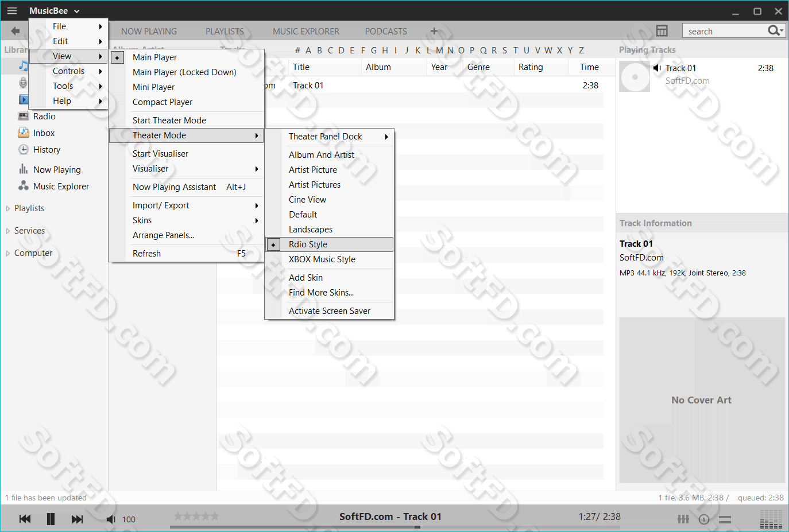The image size is (789, 532).
Task: Expand the Skins submenu
Action: 187,220
